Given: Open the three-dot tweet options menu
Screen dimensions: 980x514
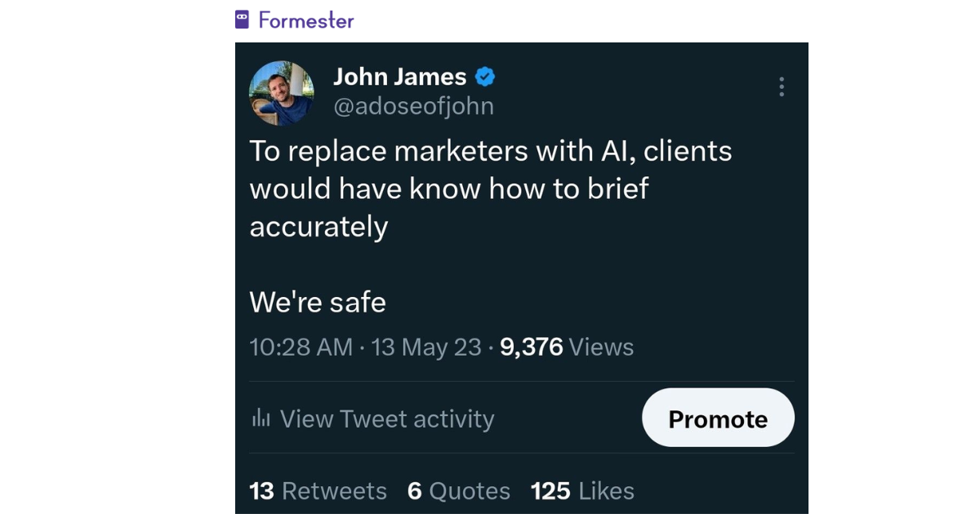Looking at the screenshot, I should pos(782,86).
